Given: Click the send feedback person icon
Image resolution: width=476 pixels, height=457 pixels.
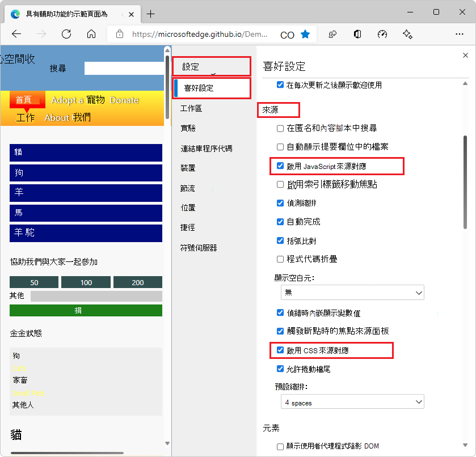Looking at the screenshot, I should coord(332,34).
